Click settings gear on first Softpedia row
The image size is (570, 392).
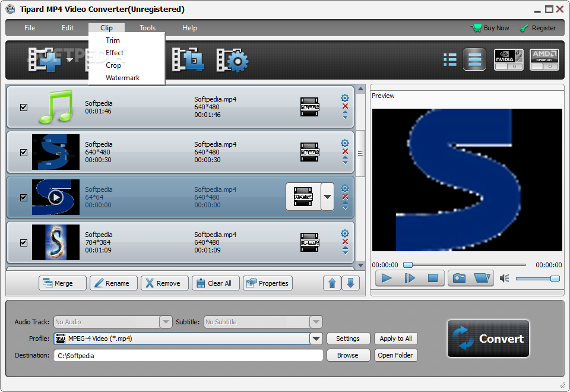[x=344, y=98]
